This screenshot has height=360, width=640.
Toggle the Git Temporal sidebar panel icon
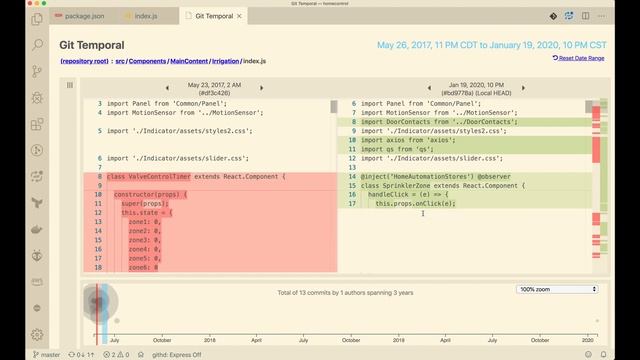click(70, 85)
